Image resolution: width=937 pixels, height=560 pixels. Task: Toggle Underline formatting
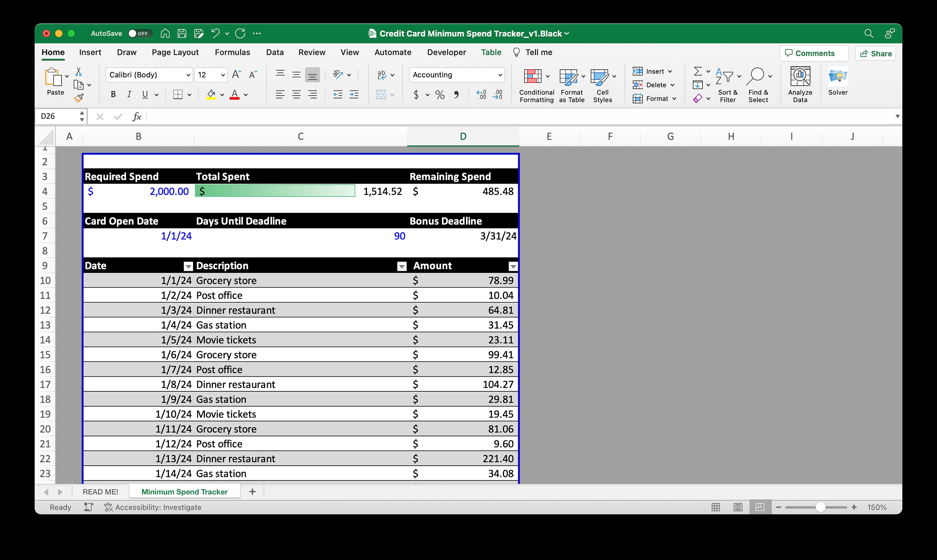pyautogui.click(x=145, y=94)
